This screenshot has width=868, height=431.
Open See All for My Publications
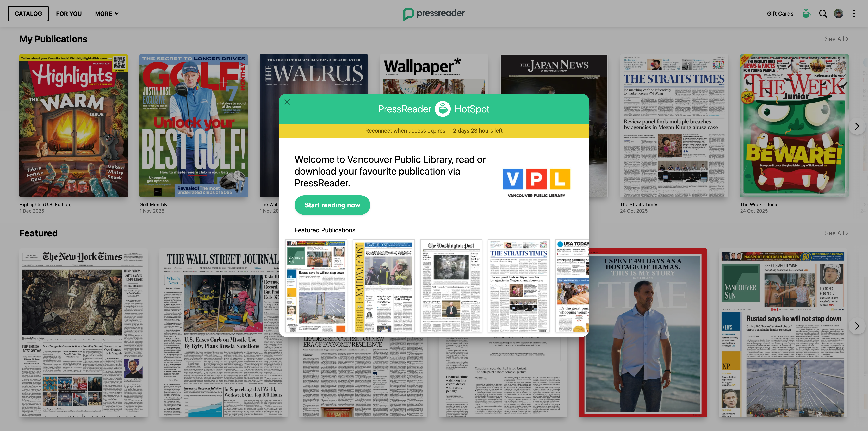pyautogui.click(x=836, y=39)
